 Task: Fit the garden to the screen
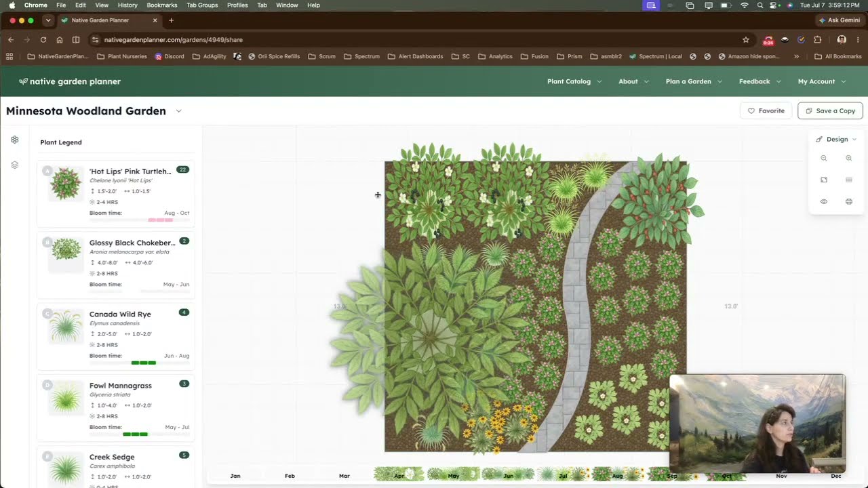824,180
